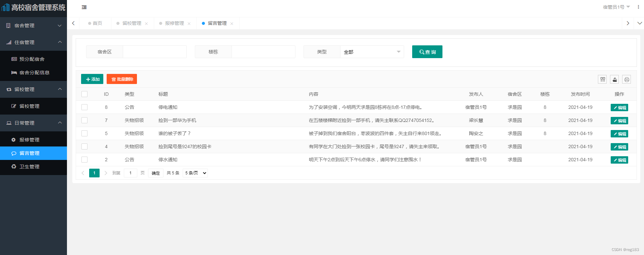Click the gear icon for 报修管理

13,140
